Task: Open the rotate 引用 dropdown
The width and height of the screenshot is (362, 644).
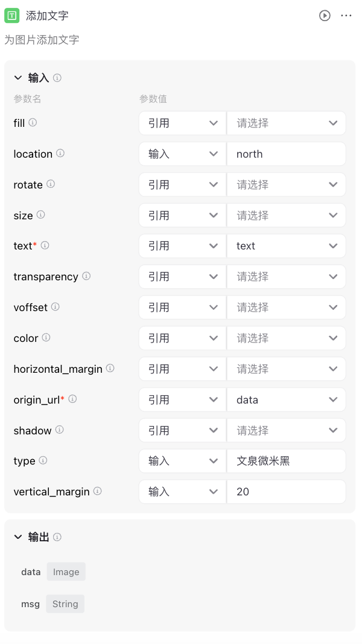Action: click(182, 184)
